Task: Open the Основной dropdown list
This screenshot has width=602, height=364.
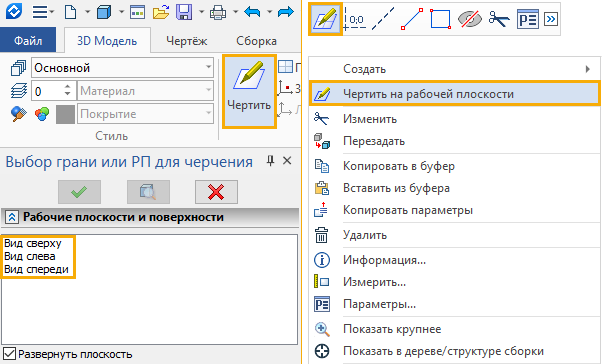Action: [208, 68]
